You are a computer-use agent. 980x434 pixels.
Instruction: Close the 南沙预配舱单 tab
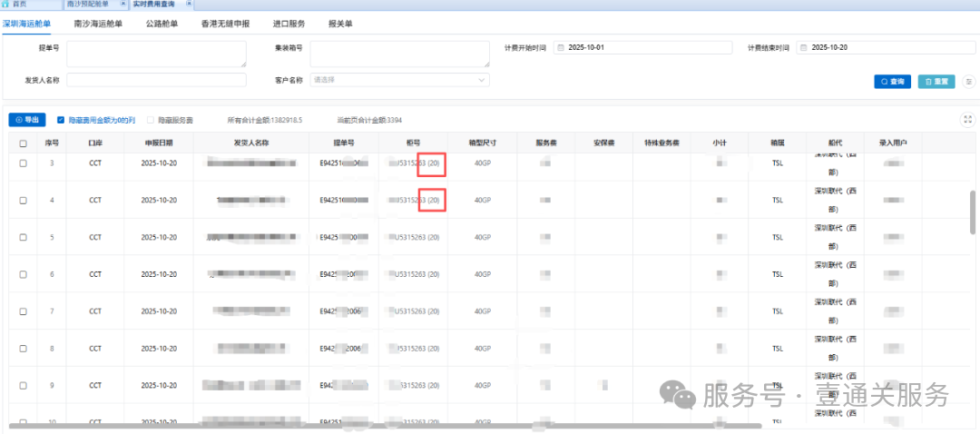pos(123,5)
